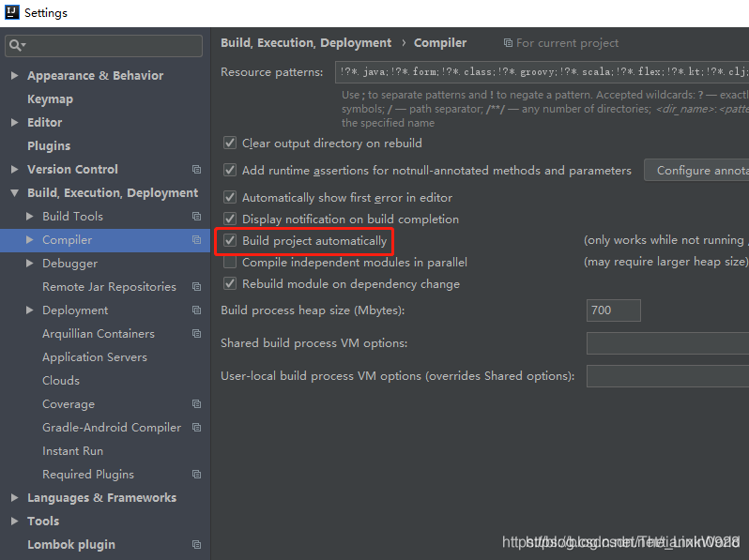Image resolution: width=749 pixels, height=560 pixels.
Task: Expand the Deployment node arrow
Action: [30, 310]
